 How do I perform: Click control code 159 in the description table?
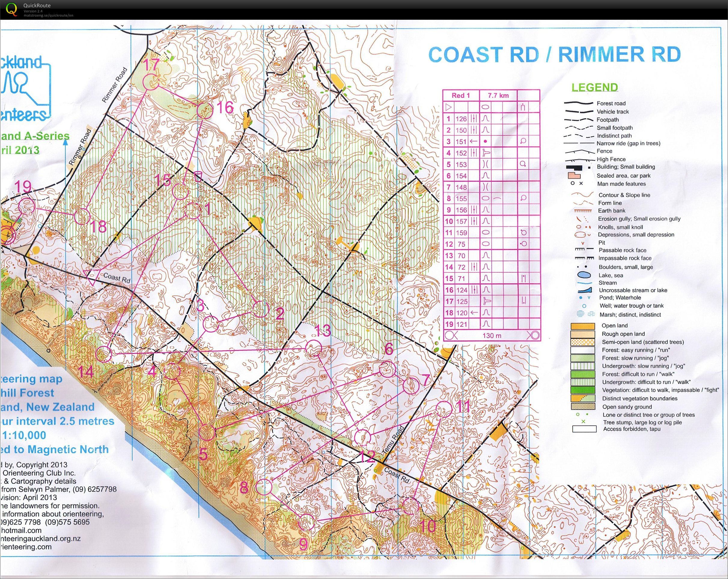(461, 233)
